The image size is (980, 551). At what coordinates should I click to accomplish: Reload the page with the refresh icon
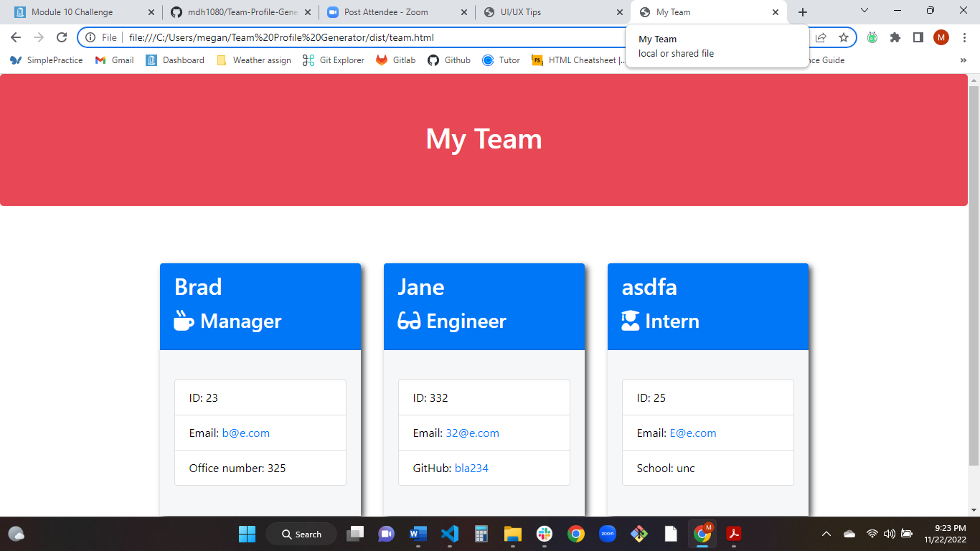click(61, 37)
